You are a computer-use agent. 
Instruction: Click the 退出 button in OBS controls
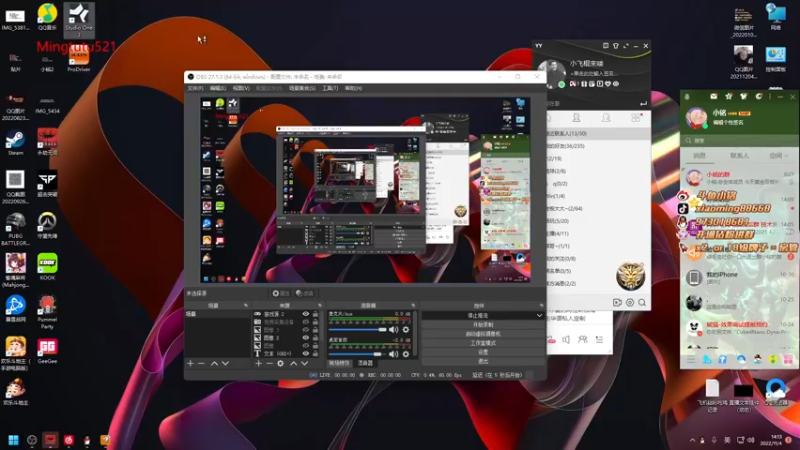[483, 362]
